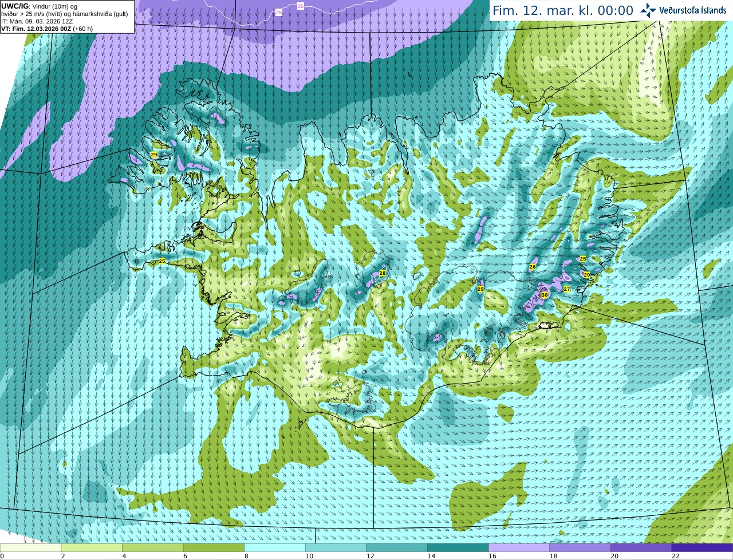
Task: Click the yellow 28 gust label in central Iceland
Action: (x=383, y=273)
